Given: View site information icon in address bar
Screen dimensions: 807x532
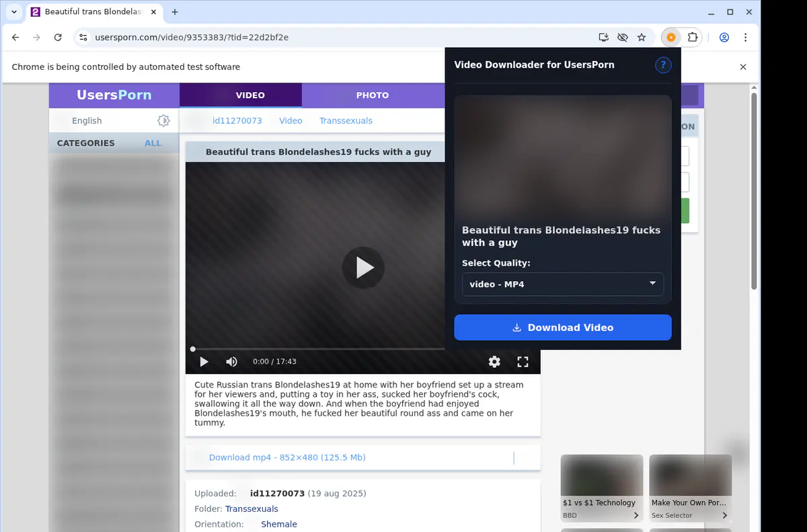Looking at the screenshot, I should pyautogui.click(x=83, y=38).
